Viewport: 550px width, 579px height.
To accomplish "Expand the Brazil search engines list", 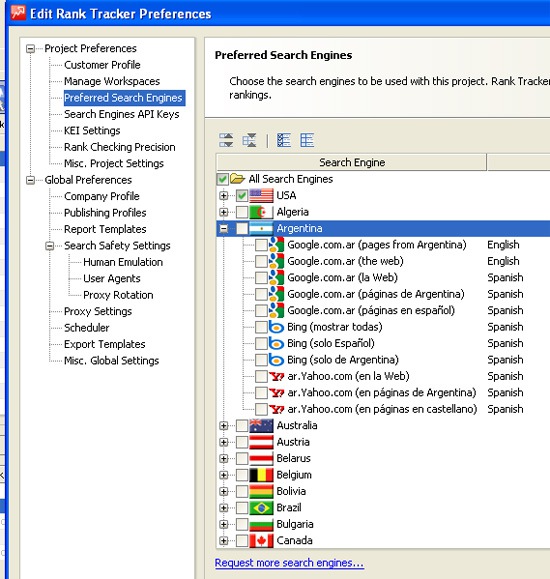I will 223,508.
